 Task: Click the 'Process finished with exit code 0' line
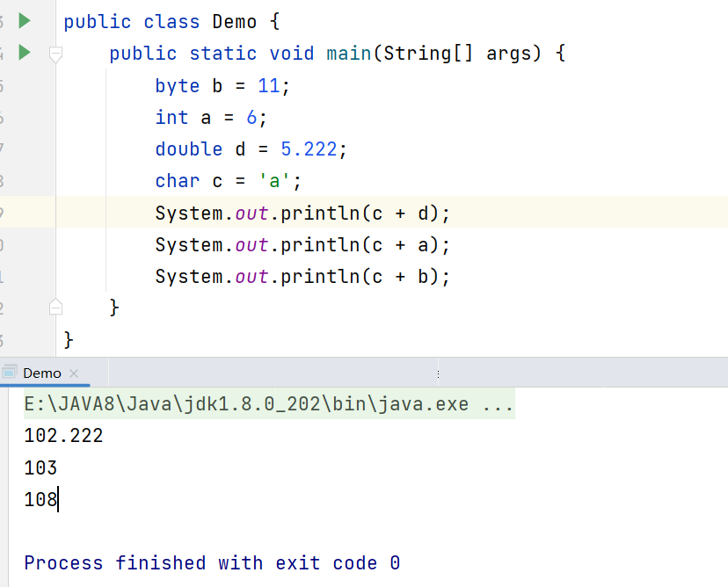[x=212, y=563]
